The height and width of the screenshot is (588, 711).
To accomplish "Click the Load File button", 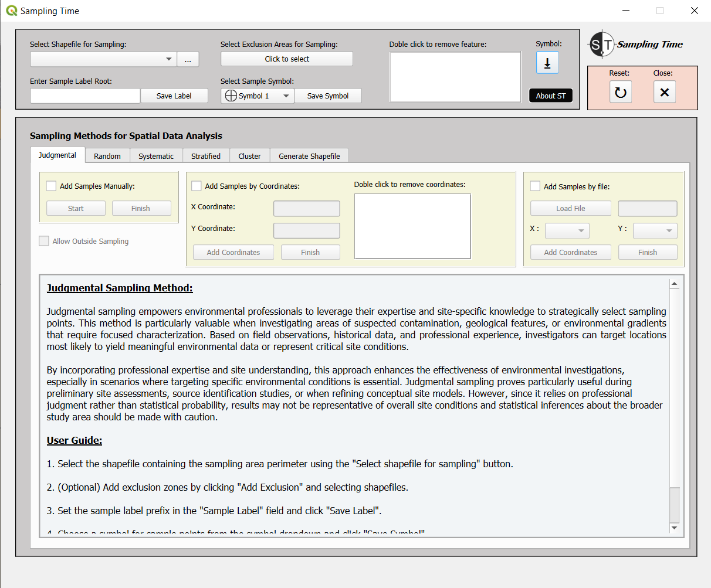I will pos(571,208).
